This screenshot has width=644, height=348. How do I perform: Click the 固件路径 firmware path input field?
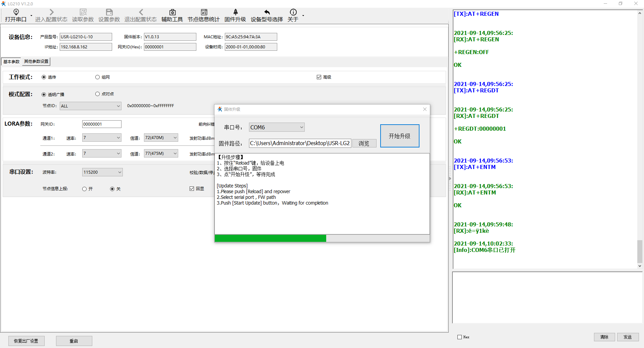(300, 143)
